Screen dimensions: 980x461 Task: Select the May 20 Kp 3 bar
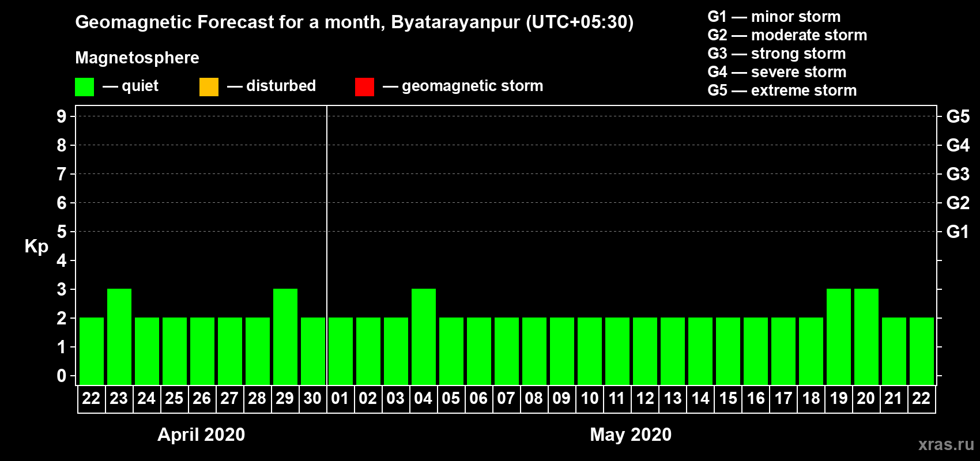tap(866, 337)
